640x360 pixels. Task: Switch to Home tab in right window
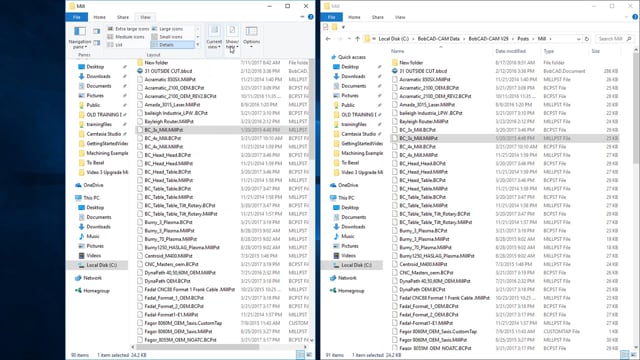[x=354, y=17]
